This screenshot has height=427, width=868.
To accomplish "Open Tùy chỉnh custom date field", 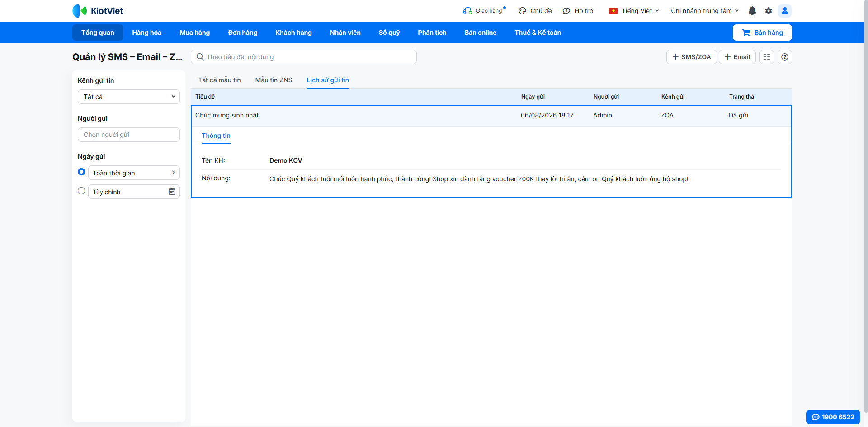I will [134, 192].
